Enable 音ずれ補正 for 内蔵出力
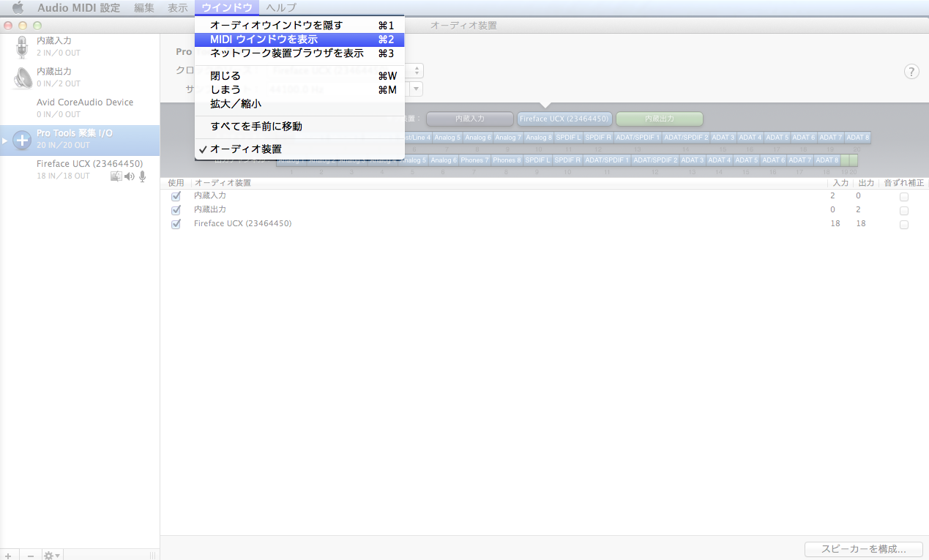 pyautogui.click(x=904, y=210)
